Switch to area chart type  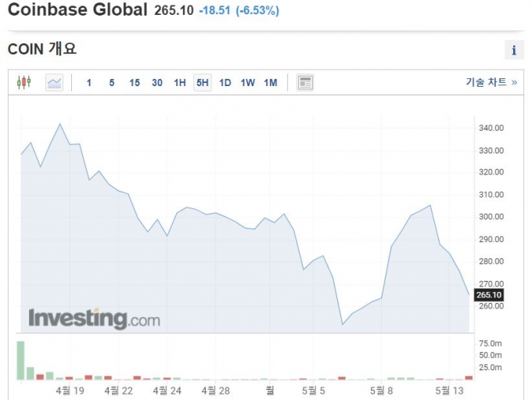click(54, 82)
